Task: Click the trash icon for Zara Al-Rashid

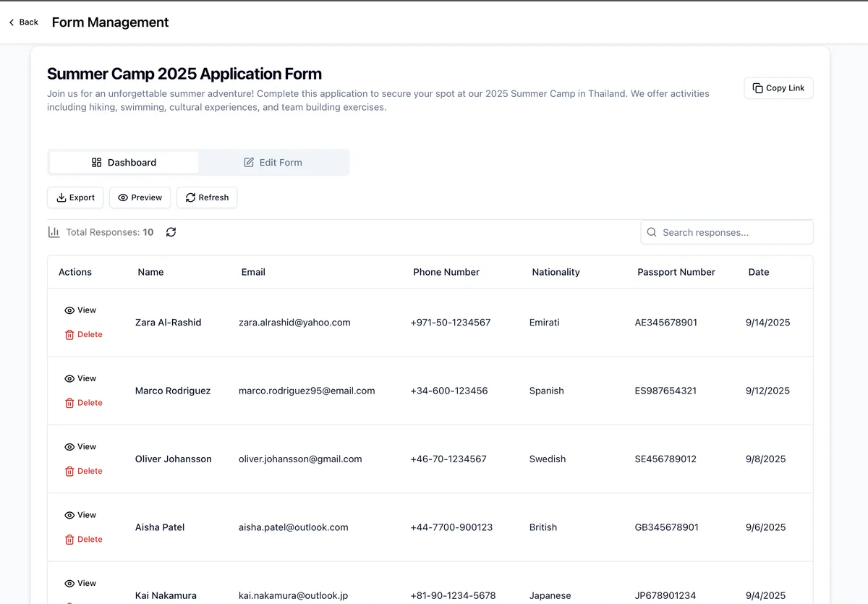Action: tap(69, 335)
